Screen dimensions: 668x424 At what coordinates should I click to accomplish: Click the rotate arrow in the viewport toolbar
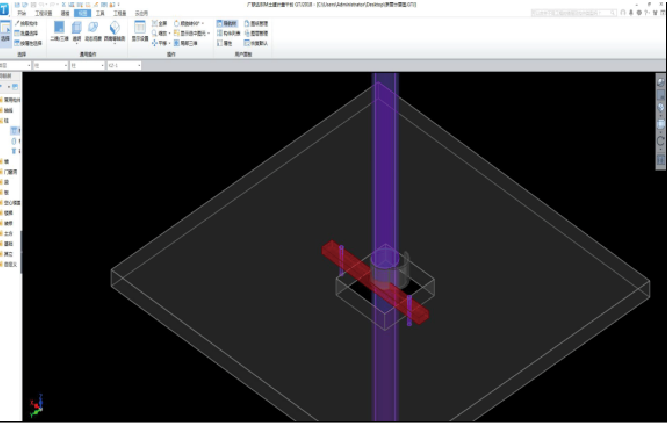coord(661,141)
